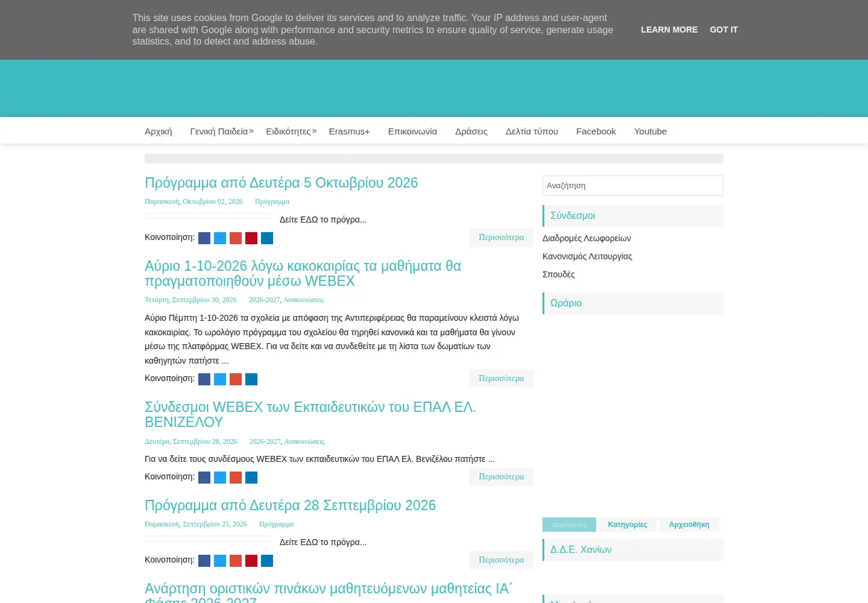868x603 pixels.
Task: Go to Erasmus+ in the navigation bar
Action: (350, 131)
